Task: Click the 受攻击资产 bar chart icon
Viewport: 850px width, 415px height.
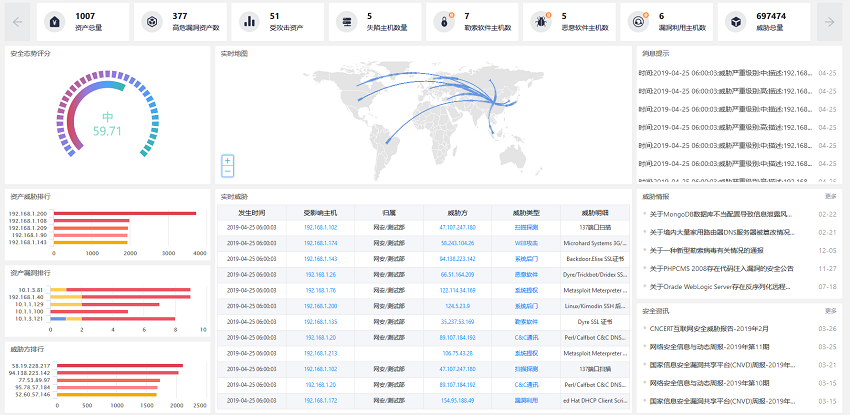Action: pyautogui.click(x=249, y=22)
